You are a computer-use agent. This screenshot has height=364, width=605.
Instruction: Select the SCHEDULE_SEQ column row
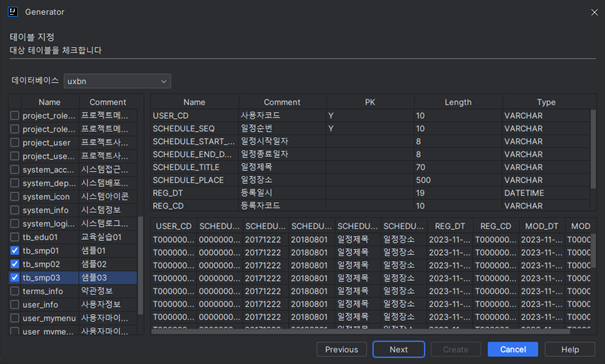370,129
